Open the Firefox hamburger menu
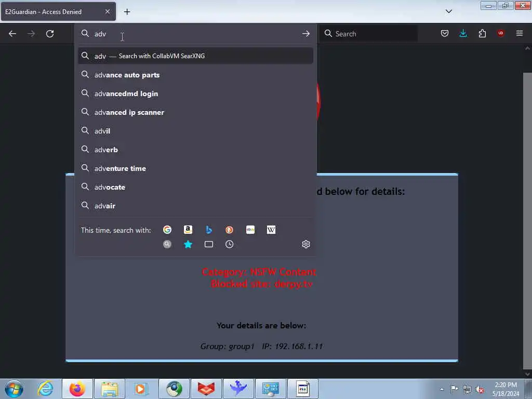532x399 pixels. pos(520,33)
